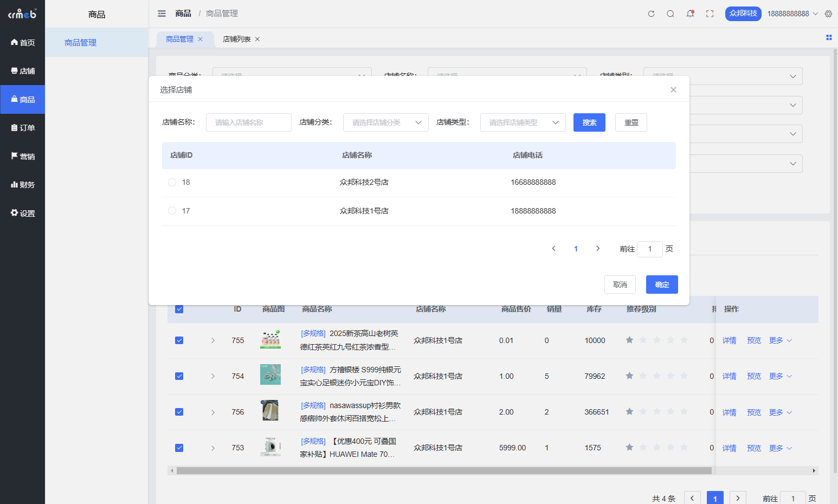
Task: Click the blue 搜索 button
Action: pyautogui.click(x=589, y=122)
